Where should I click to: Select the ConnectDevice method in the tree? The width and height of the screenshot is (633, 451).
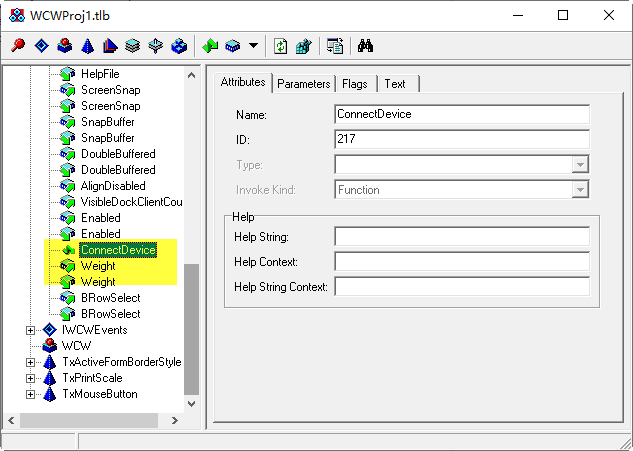click(118, 250)
